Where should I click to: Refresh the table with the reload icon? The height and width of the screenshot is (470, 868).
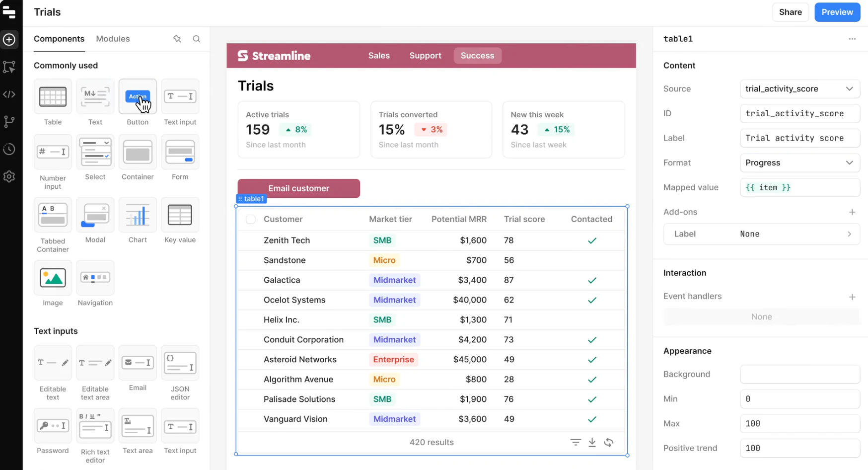pos(609,442)
